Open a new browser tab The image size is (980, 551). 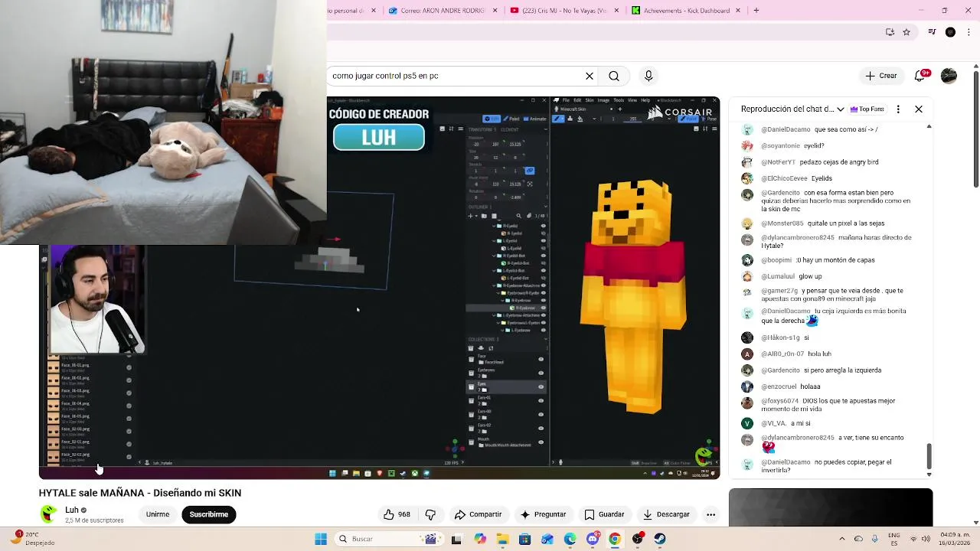coord(756,11)
